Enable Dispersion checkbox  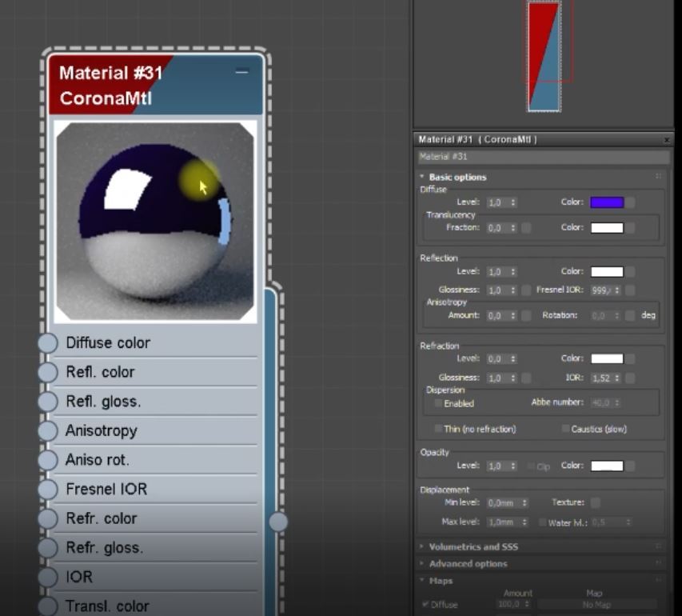(x=438, y=404)
